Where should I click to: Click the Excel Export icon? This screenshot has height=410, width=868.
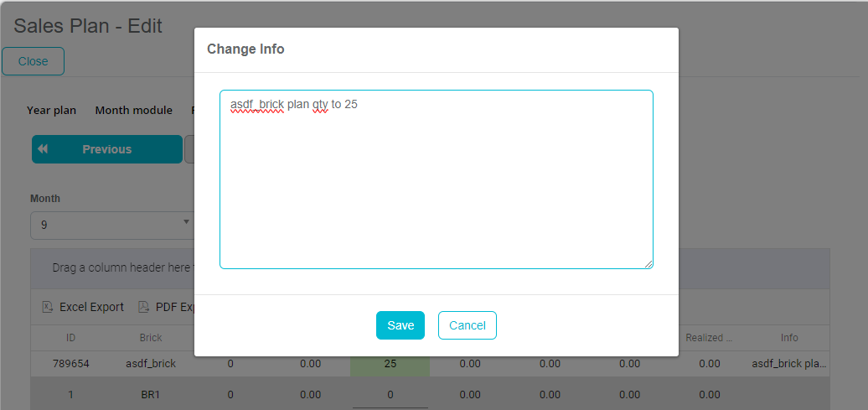point(47,307)
